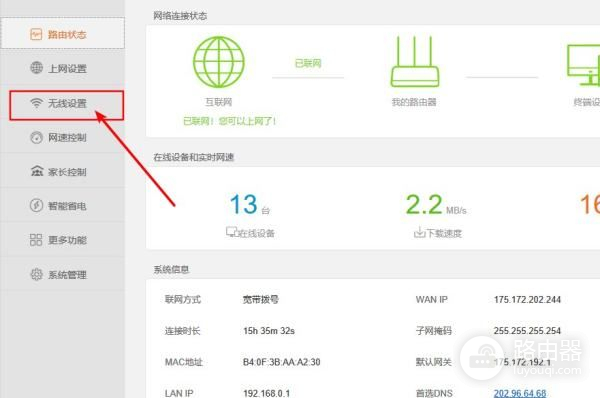Image resolution: width=600 pixels, height=398 pixels.
Task: Open the 更多功能 menu item
Action: 63,240
